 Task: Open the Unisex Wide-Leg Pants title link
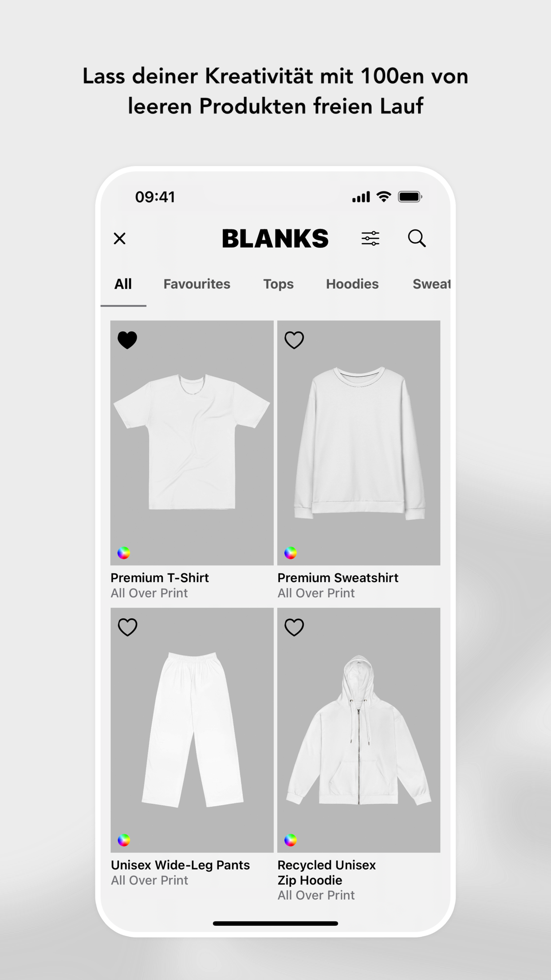pyautogui.click(x=180, y=865)
